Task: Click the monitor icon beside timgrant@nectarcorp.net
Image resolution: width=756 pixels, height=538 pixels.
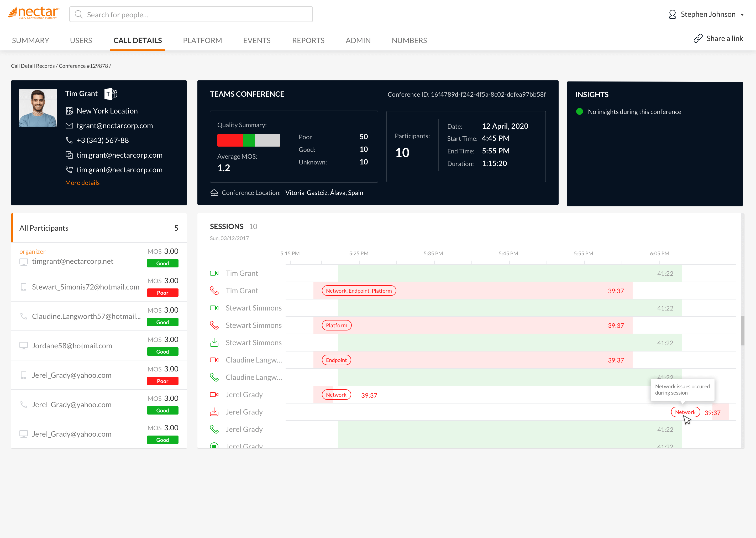Action: 24,262
